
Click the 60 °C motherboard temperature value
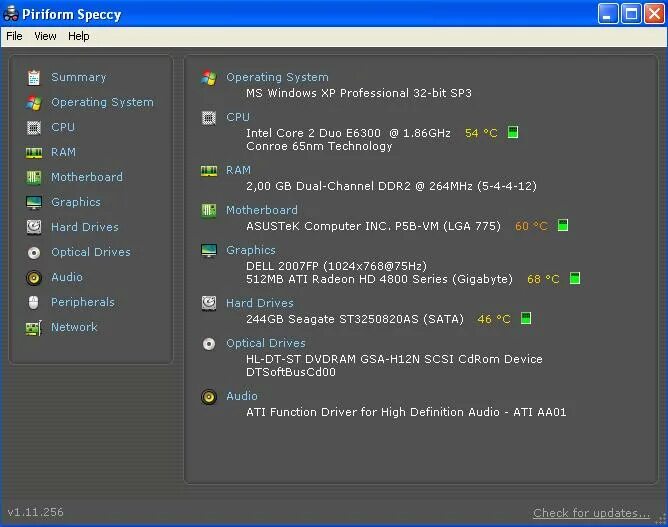coord(531,226)
